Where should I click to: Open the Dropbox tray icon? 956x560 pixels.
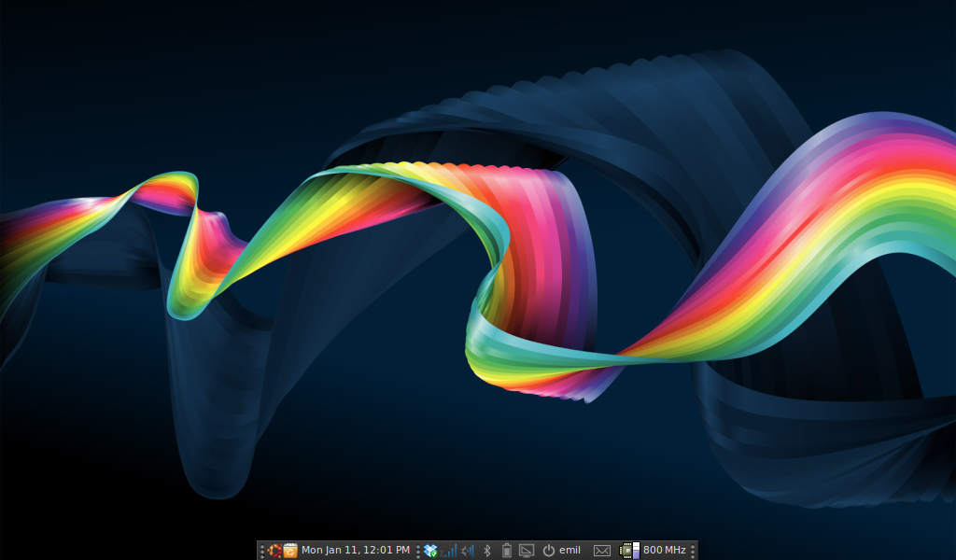click(x=430, y=551)
